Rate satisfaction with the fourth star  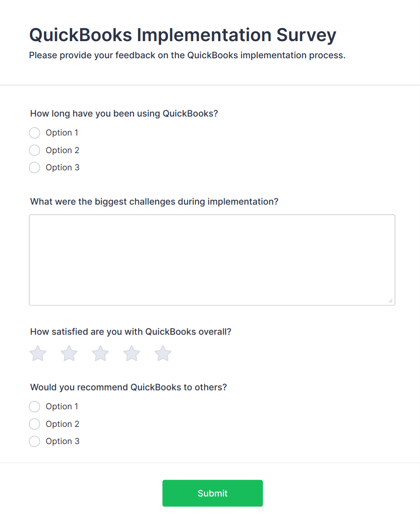pyautogui.click(x=131, y=353)
